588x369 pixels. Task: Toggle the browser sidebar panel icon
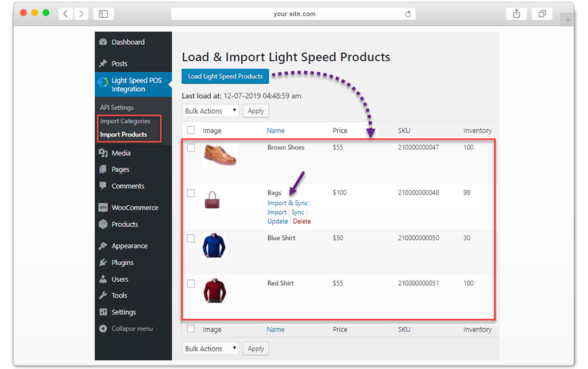(x=103, y=14)
